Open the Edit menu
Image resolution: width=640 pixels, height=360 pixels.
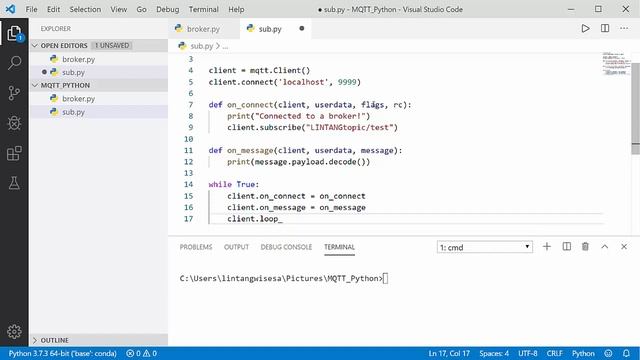point(53,9)
